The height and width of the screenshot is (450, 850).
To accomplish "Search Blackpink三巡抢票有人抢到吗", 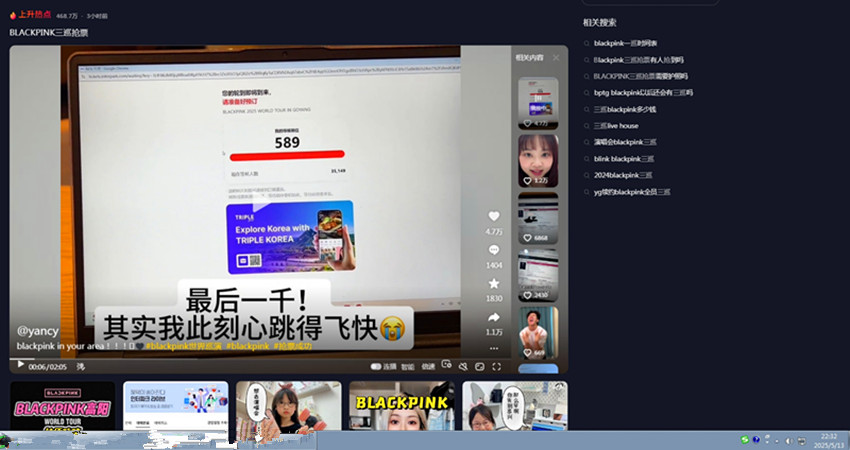I will [639, 60].
